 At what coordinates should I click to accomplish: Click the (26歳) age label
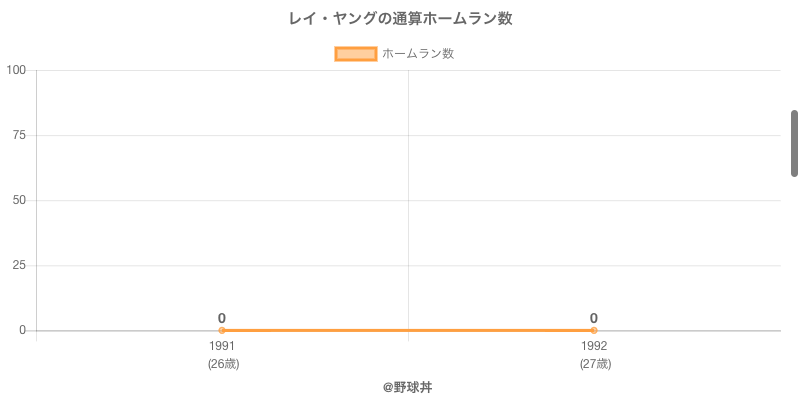[223, 364]
